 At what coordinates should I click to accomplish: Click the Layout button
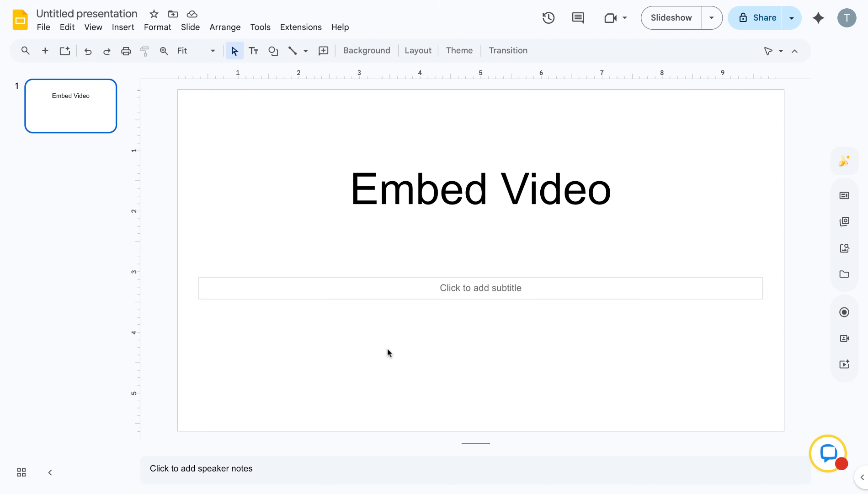[x=418, y=51]
